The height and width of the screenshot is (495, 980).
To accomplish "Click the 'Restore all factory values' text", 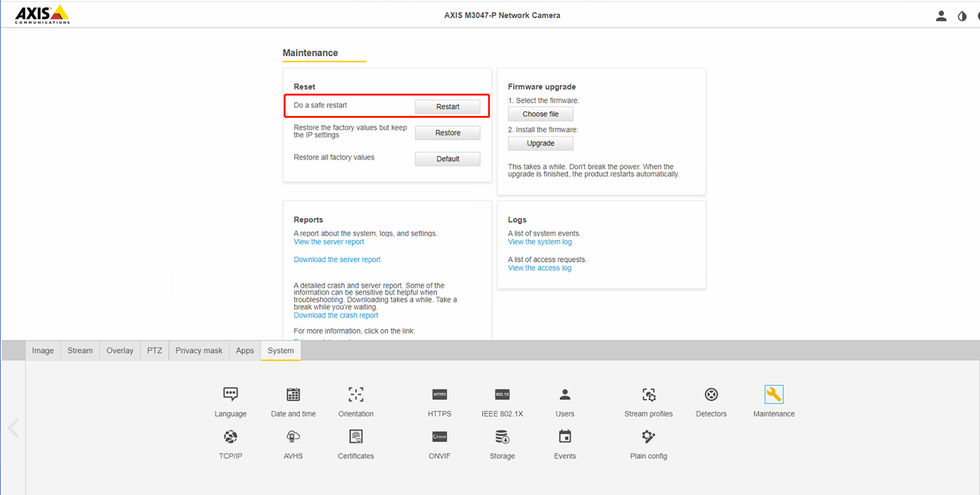I will click(334, 158).
